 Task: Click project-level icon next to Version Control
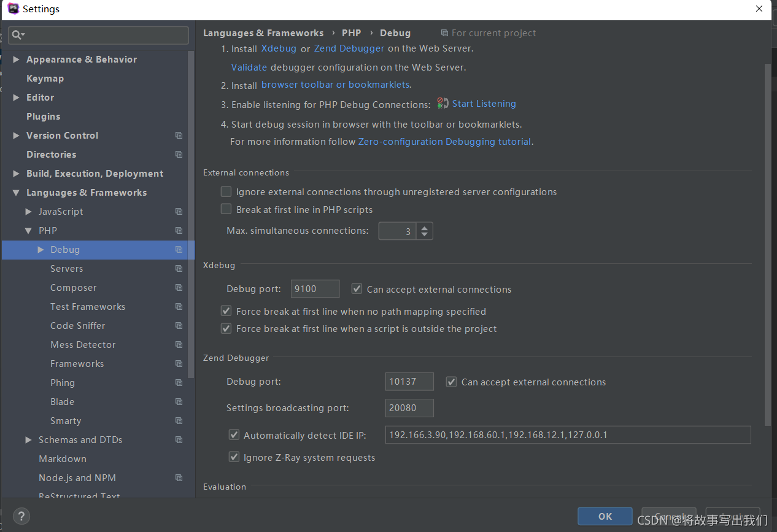click(179, 136)
